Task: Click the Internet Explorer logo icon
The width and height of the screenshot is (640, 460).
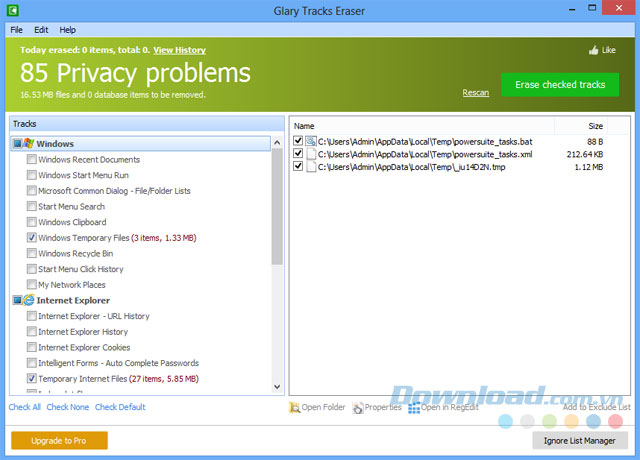Action: pyautogui.click(x=29, y=300)
